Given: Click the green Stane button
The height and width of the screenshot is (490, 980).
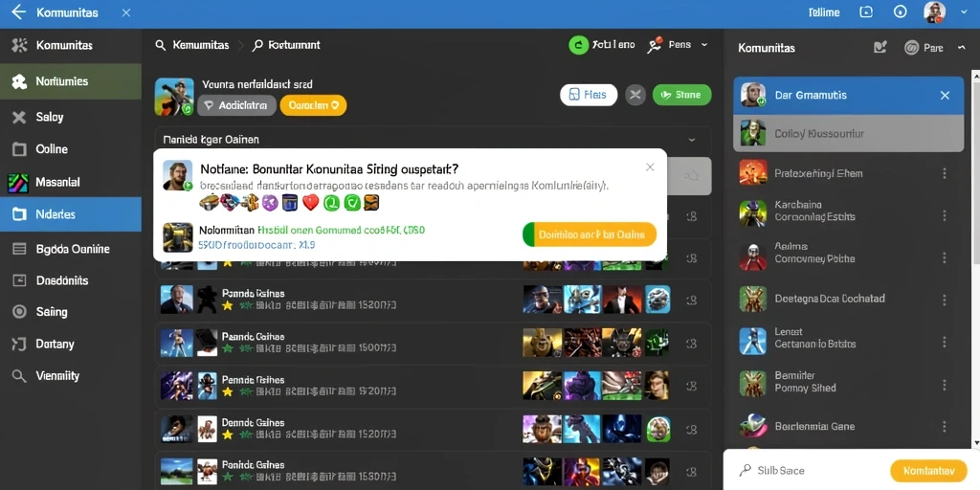Looking at the screenshot, I should [681, 95].
